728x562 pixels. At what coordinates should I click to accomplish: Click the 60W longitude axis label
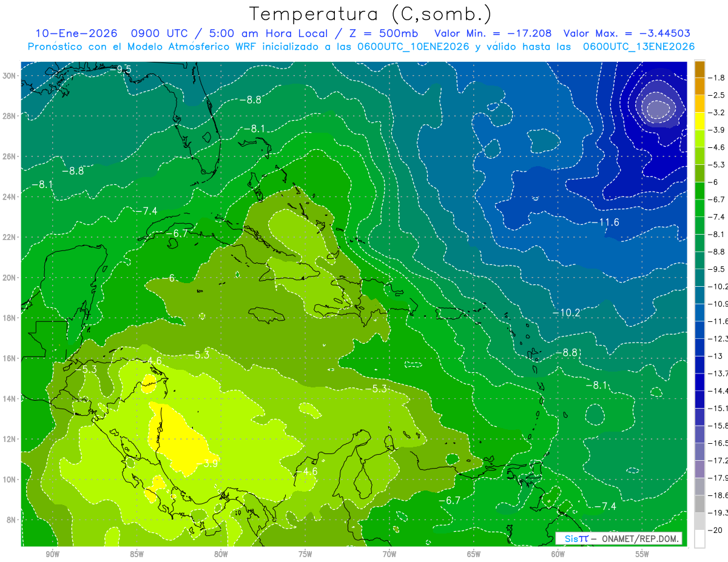point(558,554)
